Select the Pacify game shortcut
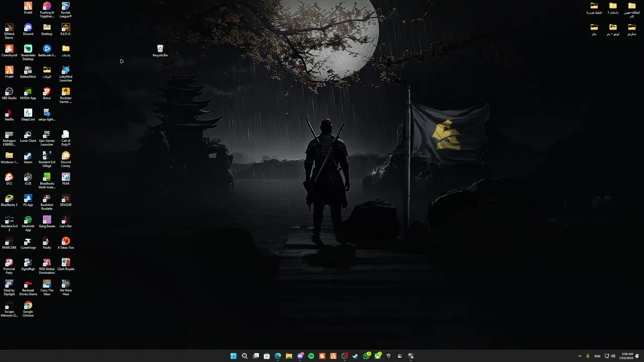This screenshot has height=362, width=644. [47, 243]
